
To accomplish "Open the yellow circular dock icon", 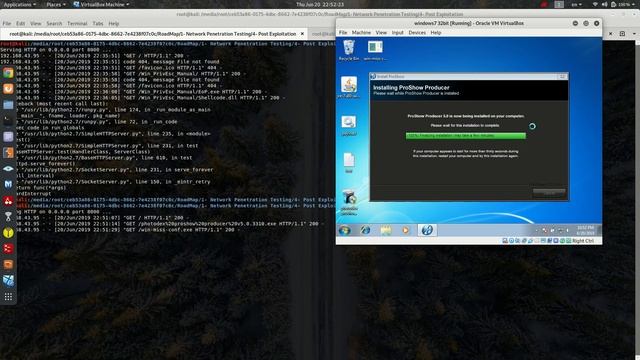I will [8, 233].
